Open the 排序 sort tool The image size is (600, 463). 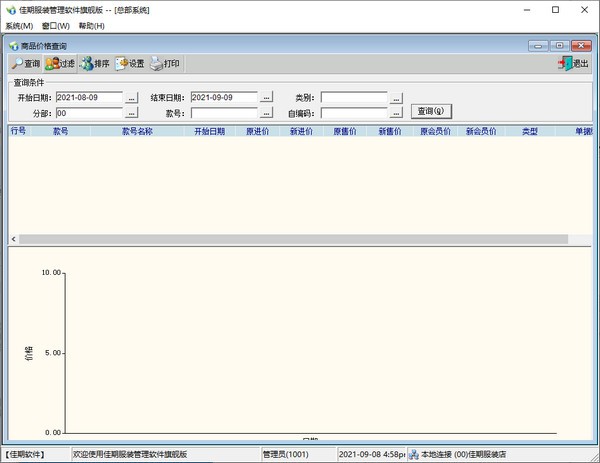pyautogui.click(x=88, y=64)
